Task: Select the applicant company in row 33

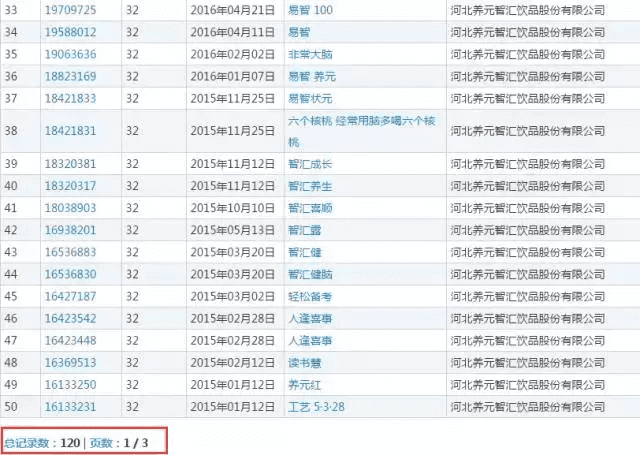Action: [x=528, y=10]
